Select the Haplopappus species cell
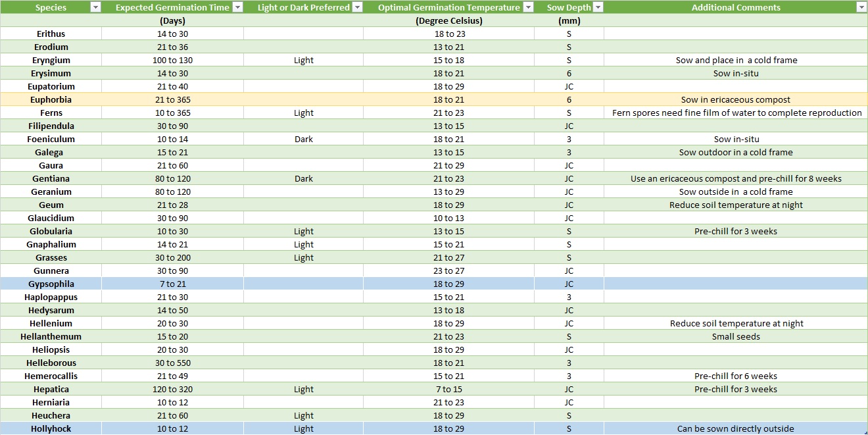The image size is (868, 435). click(51, 297)
